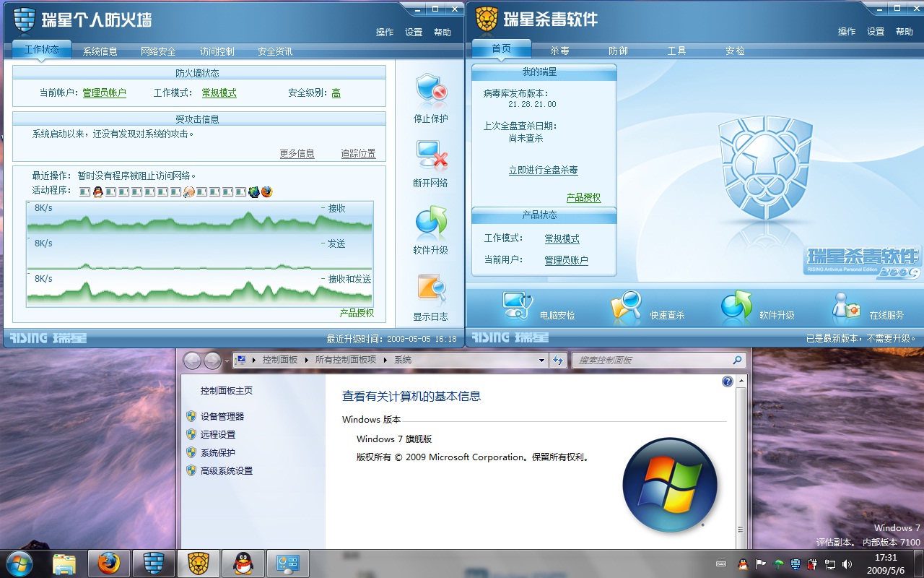This screenshot has height=578, width=924.
Task: Refresh the Control Panel address bar
Action: (558, 360)
